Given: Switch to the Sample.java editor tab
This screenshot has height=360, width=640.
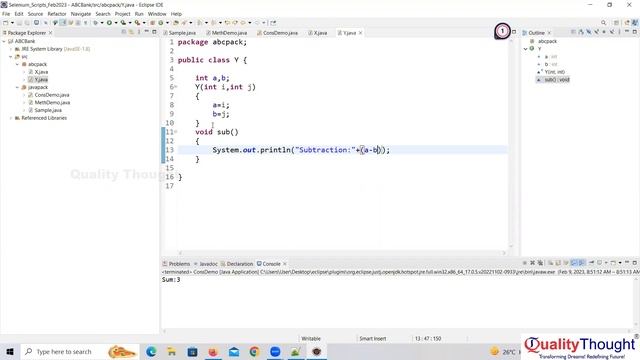Looking at the screenshot, I should (180, 33).
